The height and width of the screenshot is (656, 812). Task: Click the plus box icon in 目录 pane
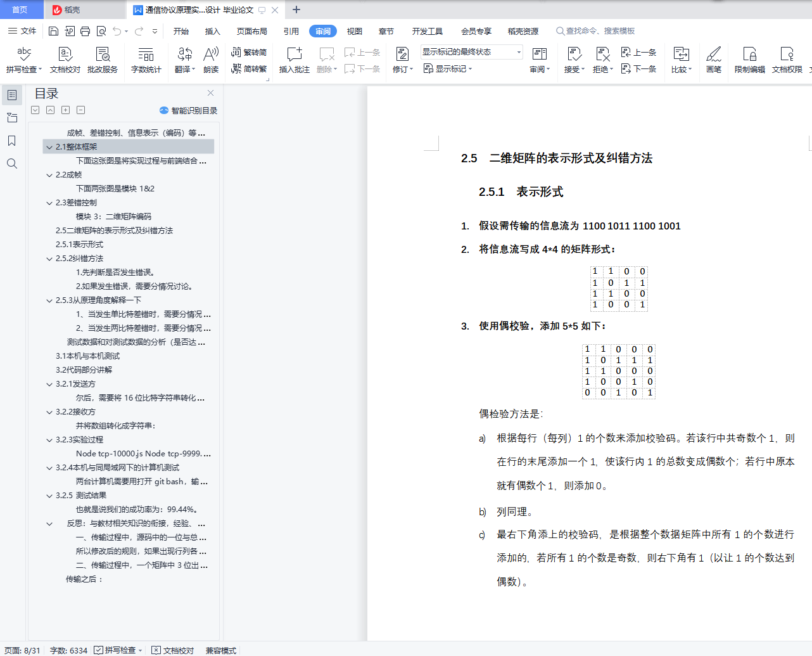[x=65, y=110]
